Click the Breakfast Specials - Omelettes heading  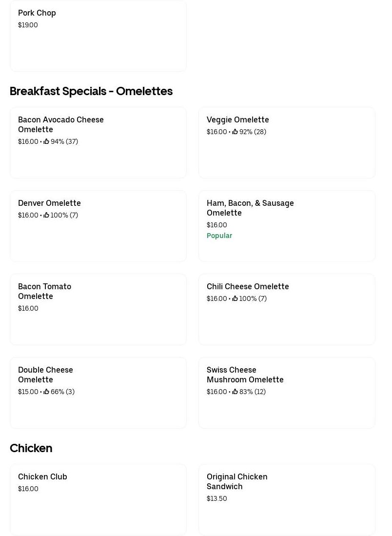click(91, 91)
